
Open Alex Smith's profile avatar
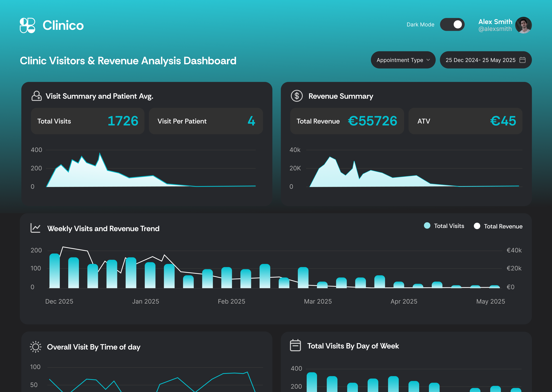click(523, 25)
